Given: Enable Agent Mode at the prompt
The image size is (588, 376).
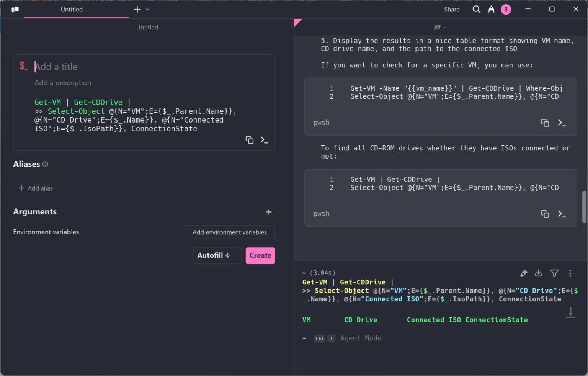Looking at the screenshot, I should coord(360,338).
